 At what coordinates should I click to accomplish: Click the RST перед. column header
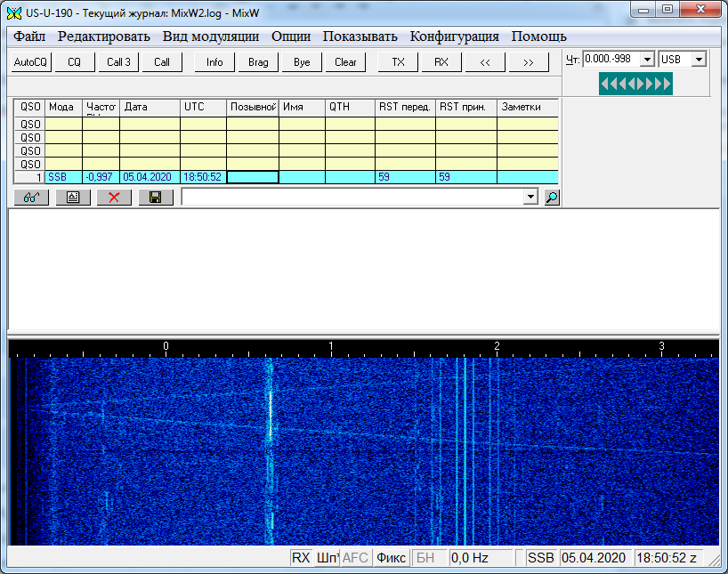pos(405,108)
